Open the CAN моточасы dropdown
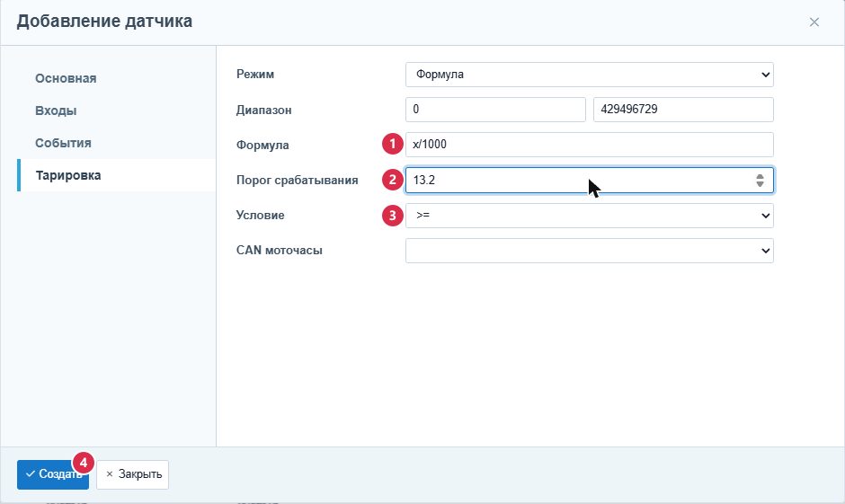Screen dimensions: 845x504 point(589,251)
